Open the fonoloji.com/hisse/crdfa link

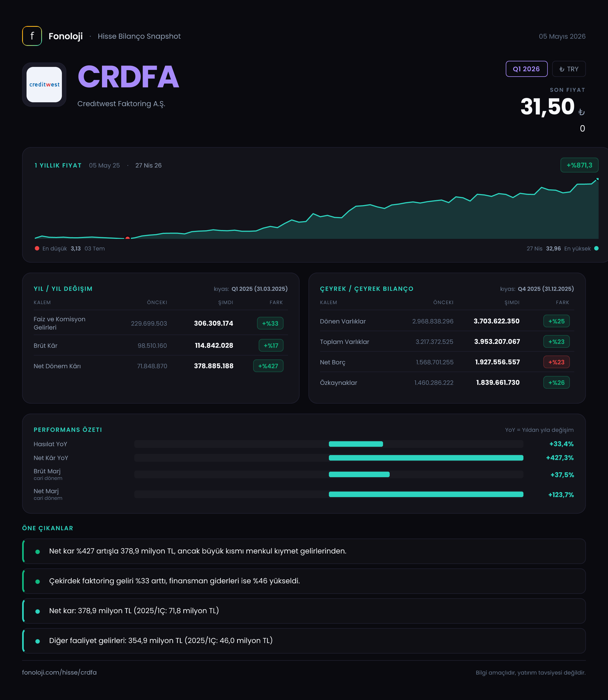[x=59, y=672]
